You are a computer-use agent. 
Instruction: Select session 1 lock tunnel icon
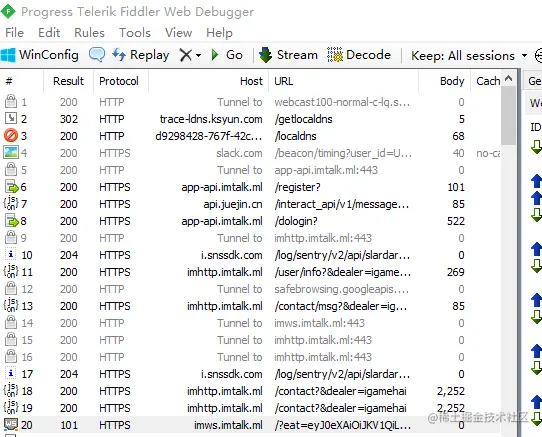point(11,101)
